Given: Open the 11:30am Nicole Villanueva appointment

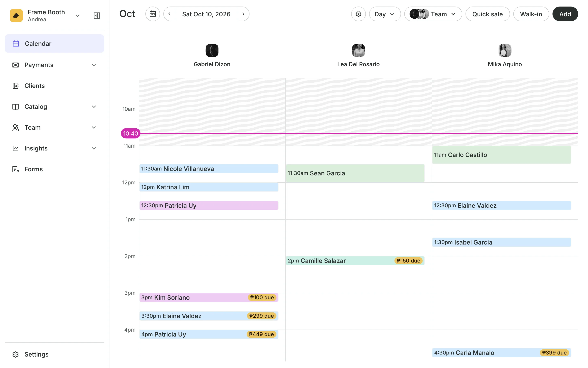Looking at the screenshot, I should (209, 169).
